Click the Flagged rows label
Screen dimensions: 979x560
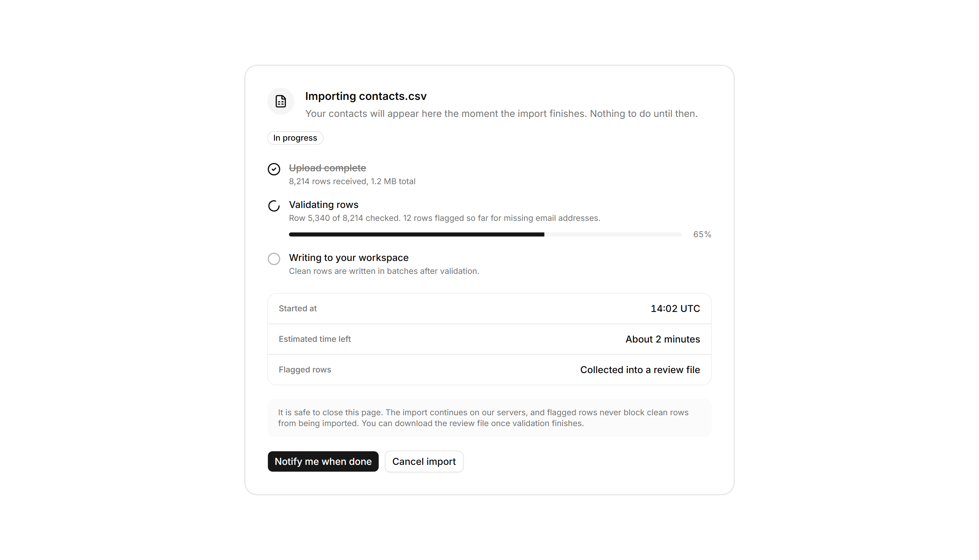point(305,370)
